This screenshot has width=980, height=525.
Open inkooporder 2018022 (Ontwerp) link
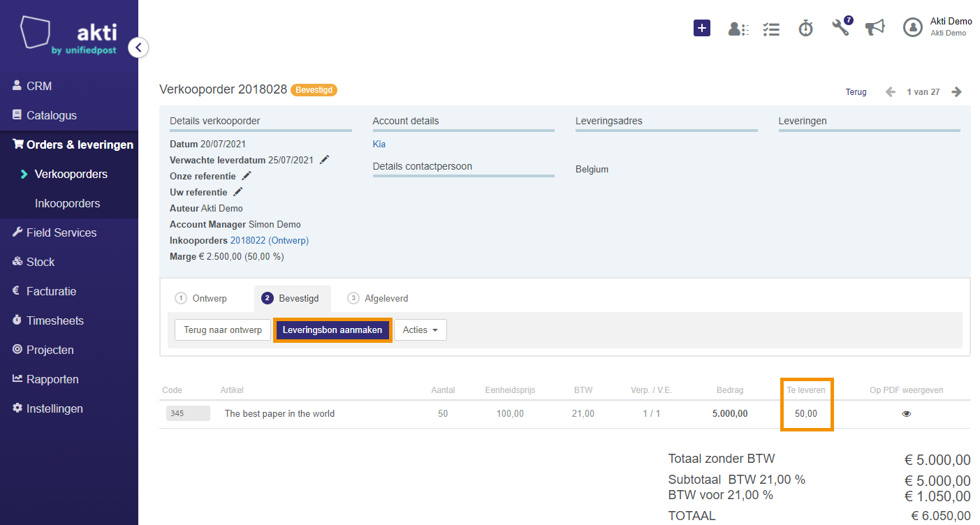(270, 240)
